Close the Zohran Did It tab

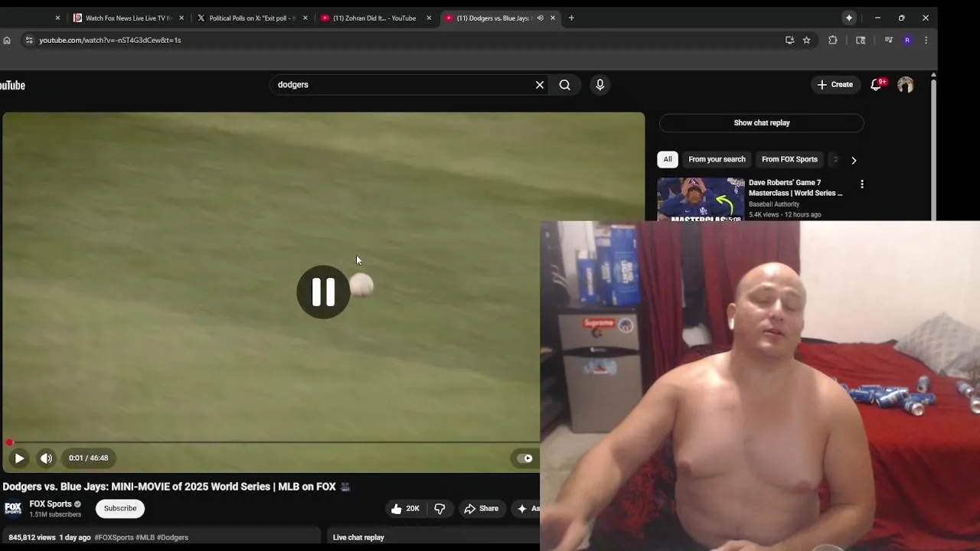[x=429, y=18]
